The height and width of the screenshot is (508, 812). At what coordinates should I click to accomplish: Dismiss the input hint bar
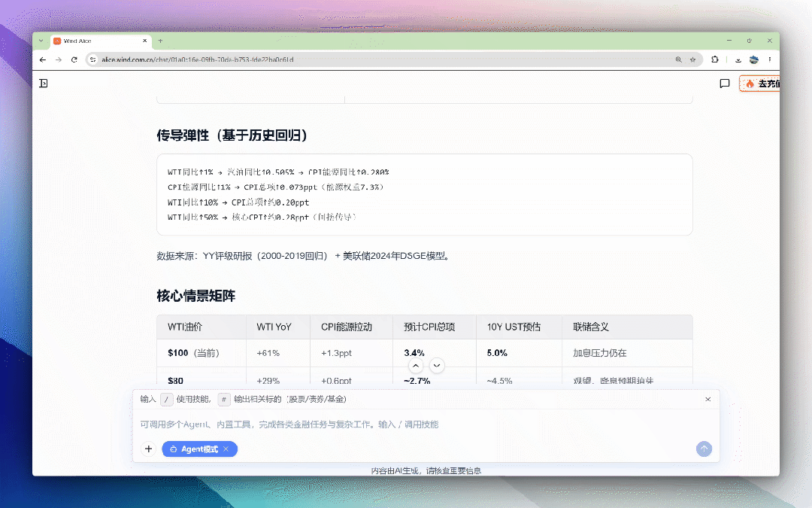(708, 399)
